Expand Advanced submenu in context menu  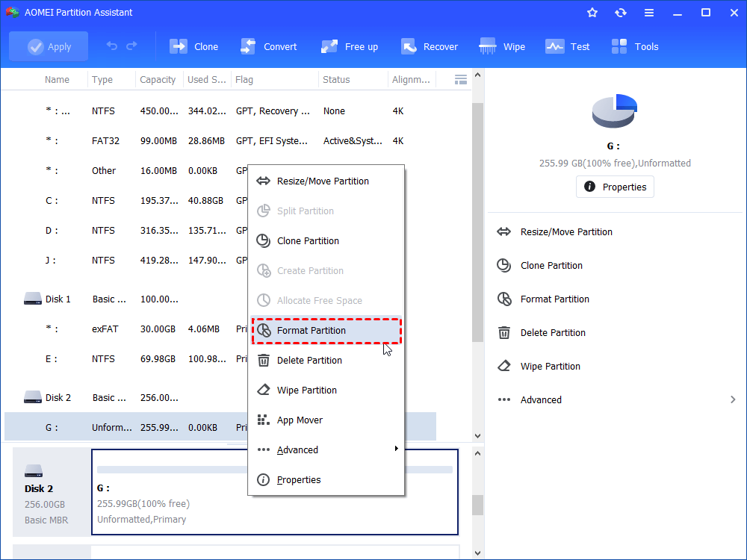coord(326,450)
